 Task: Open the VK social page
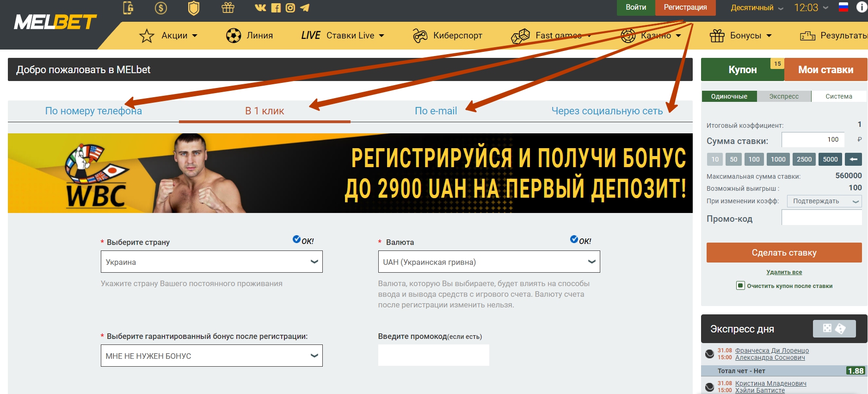coord(260,7)
